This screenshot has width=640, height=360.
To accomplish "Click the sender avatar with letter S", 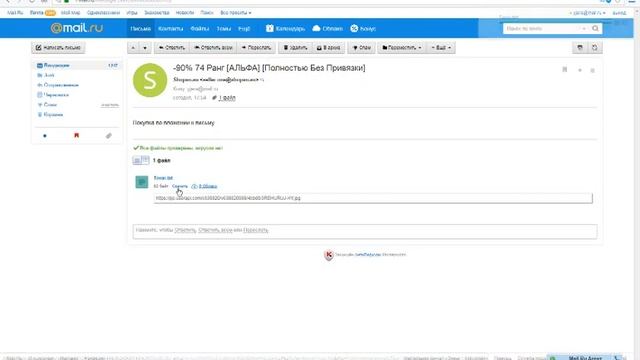I will click(x=150, y=80).
